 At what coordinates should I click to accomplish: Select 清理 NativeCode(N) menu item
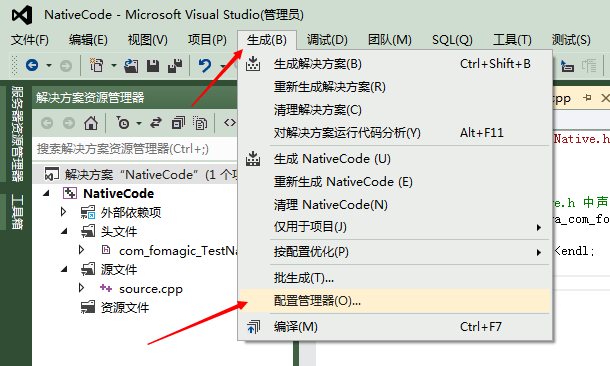pos(394,205)
